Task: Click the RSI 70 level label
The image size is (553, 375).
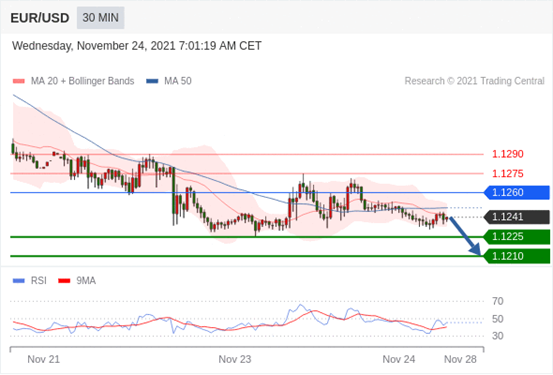Action: tap(498, 301)
